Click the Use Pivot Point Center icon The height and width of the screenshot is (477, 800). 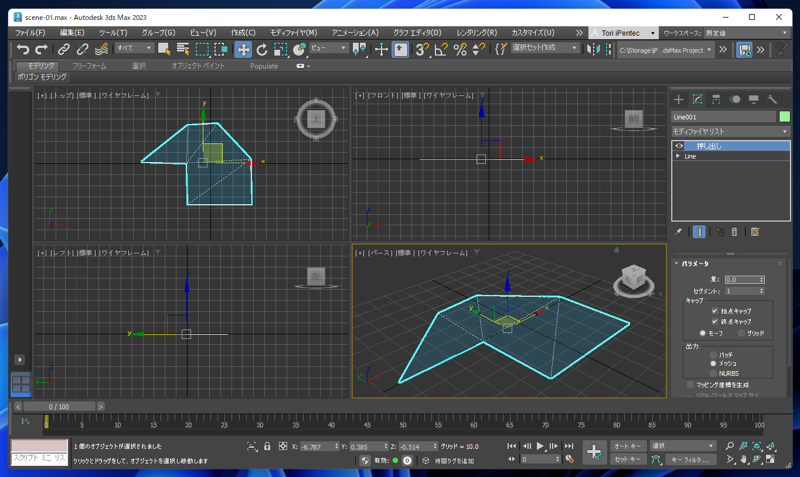click(x=359, y=49)
